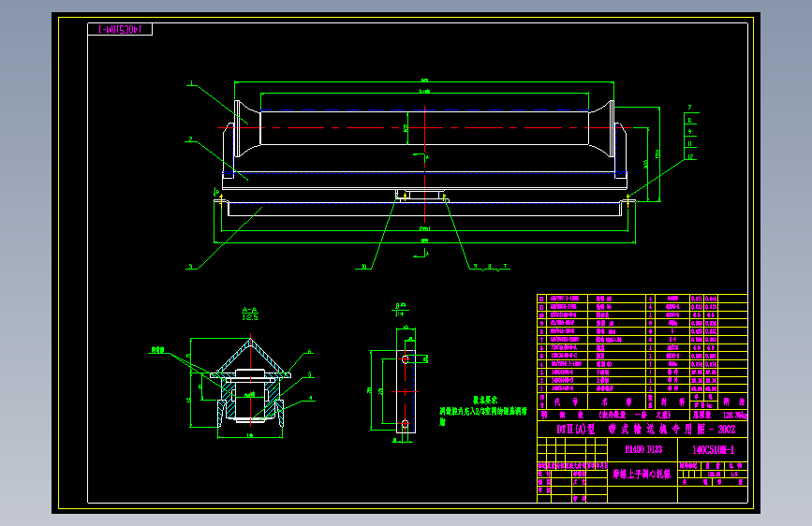Click the B1400 D133 specification text
Screen dimensions: 812x526
click(643, 449)
